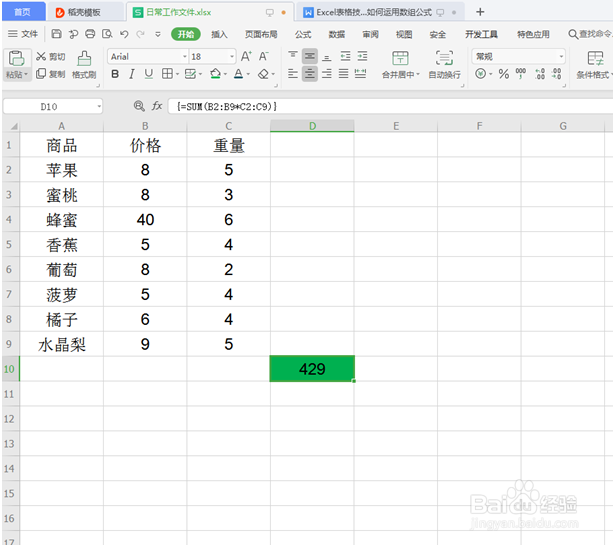The image size is (614, 545).
Task: Open Print Preview from quick toolbar
Action: (x=107, y=34)
